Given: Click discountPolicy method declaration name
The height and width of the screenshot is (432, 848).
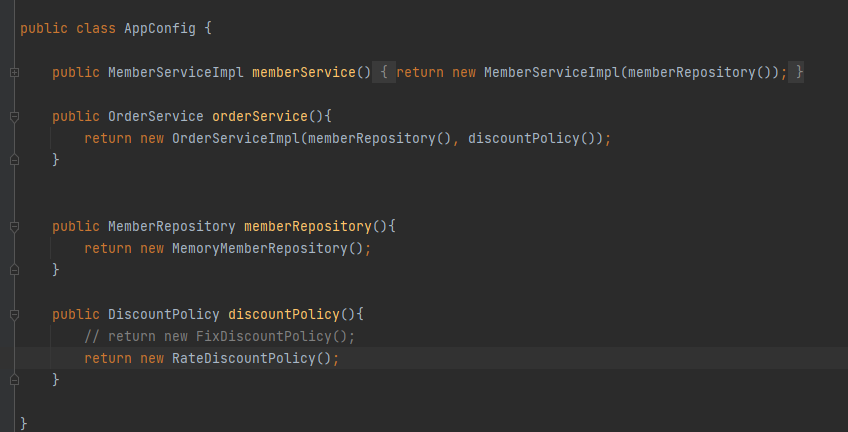Looking at the screenshot, I should tap(284, 314).
